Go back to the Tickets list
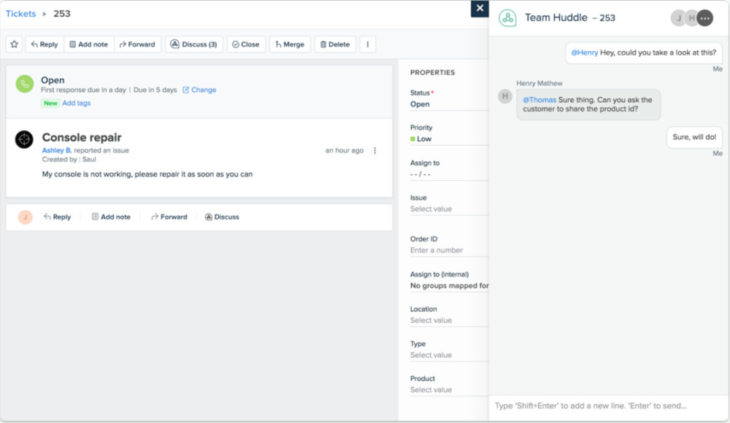The image size is (730, 423). [20, 14]
